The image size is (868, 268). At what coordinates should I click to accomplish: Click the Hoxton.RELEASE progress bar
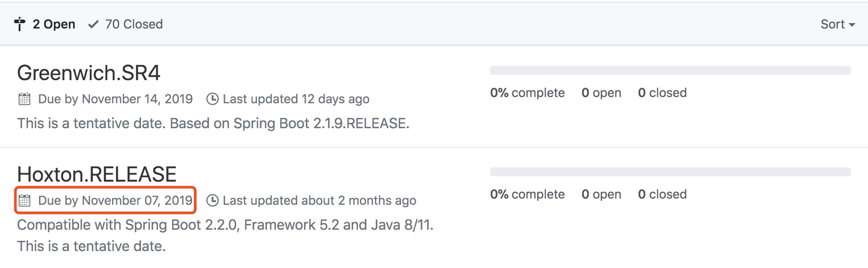pyautogui.click(x=670, y=172)
